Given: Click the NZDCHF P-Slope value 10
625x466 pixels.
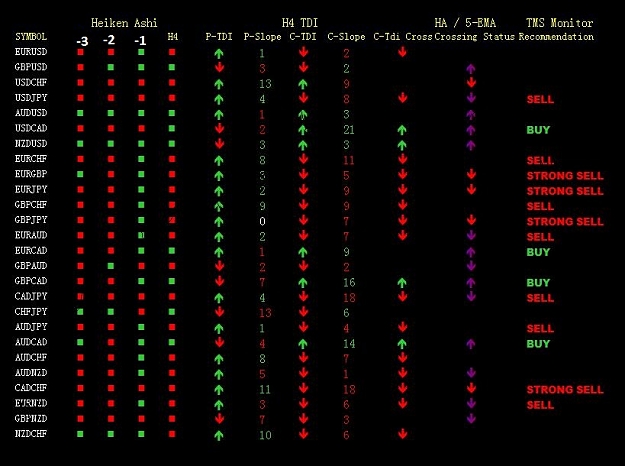Looking at the screenshot, I should 265,435.
